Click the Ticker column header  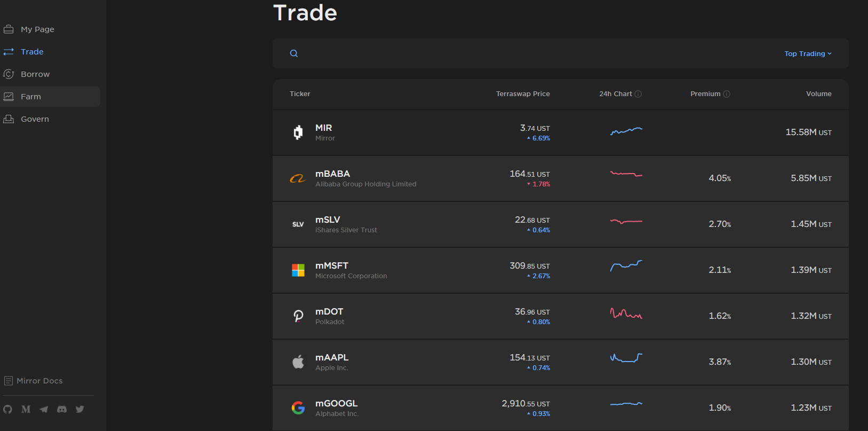[x=300, y=94]
